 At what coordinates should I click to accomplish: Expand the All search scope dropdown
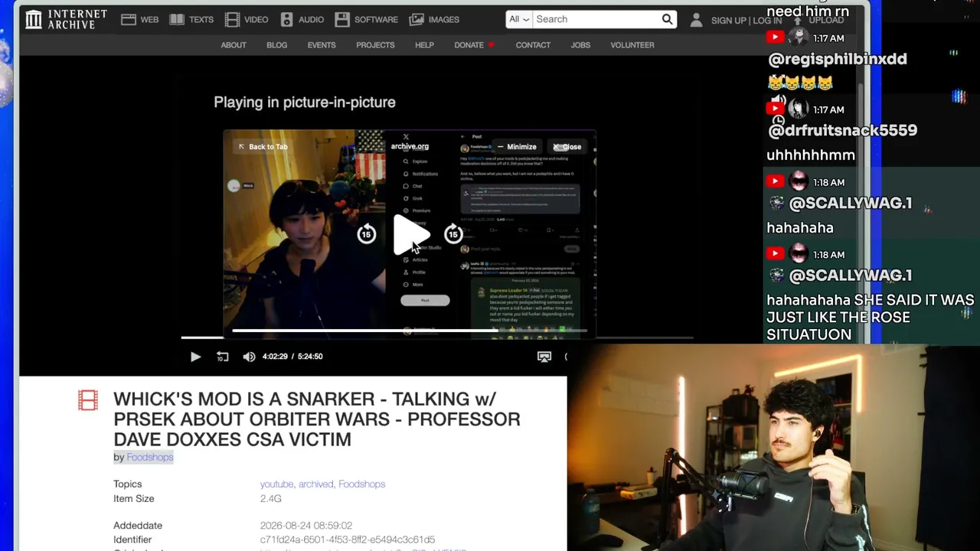519,19
